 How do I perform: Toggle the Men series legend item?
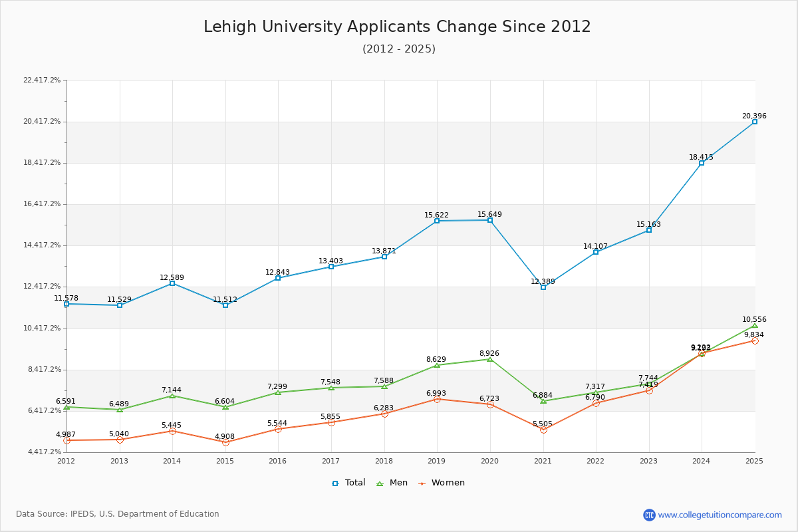pyautogui.click(x=393, y=483)
